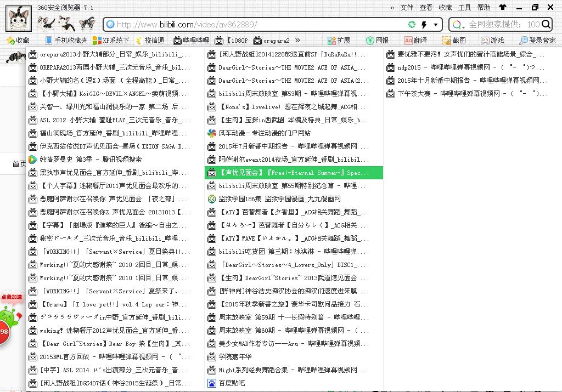
Task: Open bookmark 【ATY】WAVE ACG相关舞蹈
Action: click(x=294, y=238)
